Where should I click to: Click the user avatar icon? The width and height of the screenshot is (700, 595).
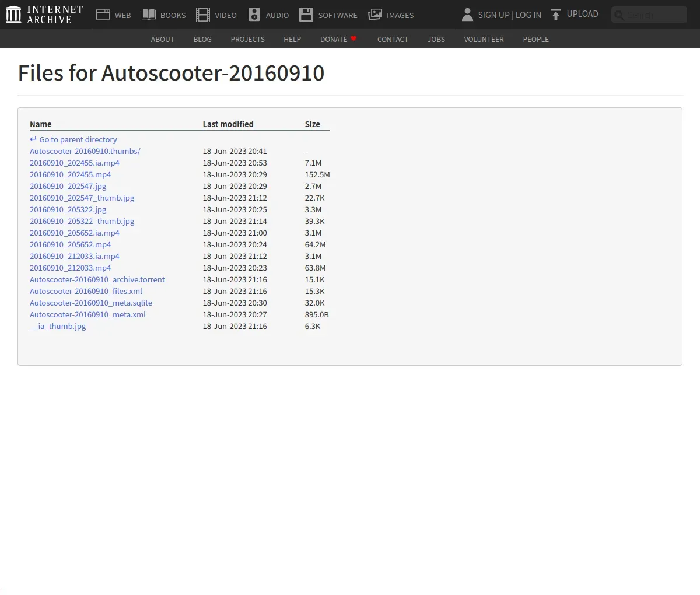coord(467,15)
